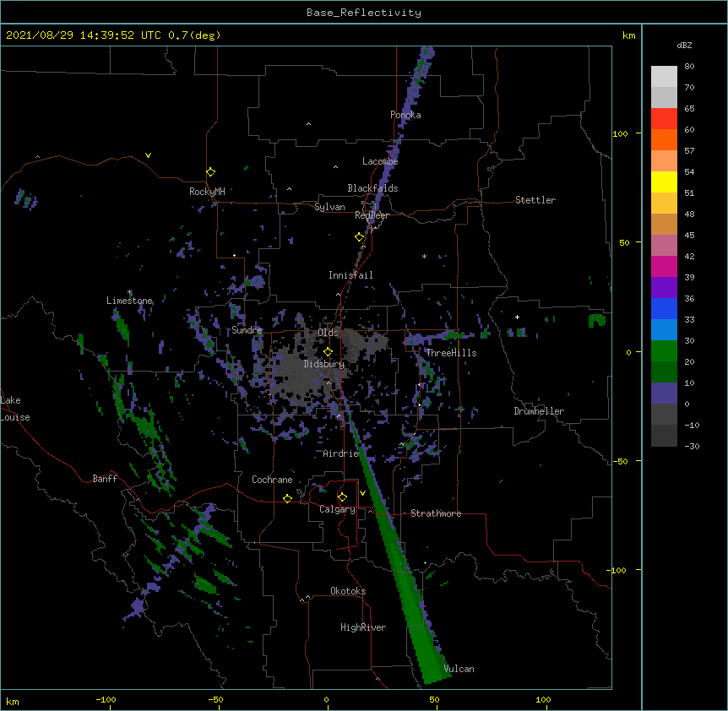Screen dimensions: 728x711
Task: Click the Olds city label
Action: pyautogui.click(x=328, y=333)
